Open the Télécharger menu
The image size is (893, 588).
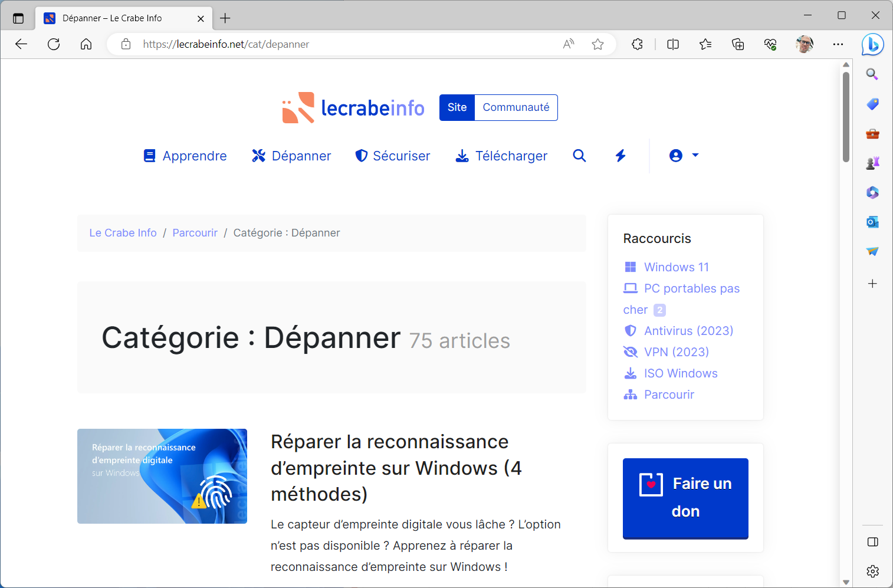coord(501,156)
